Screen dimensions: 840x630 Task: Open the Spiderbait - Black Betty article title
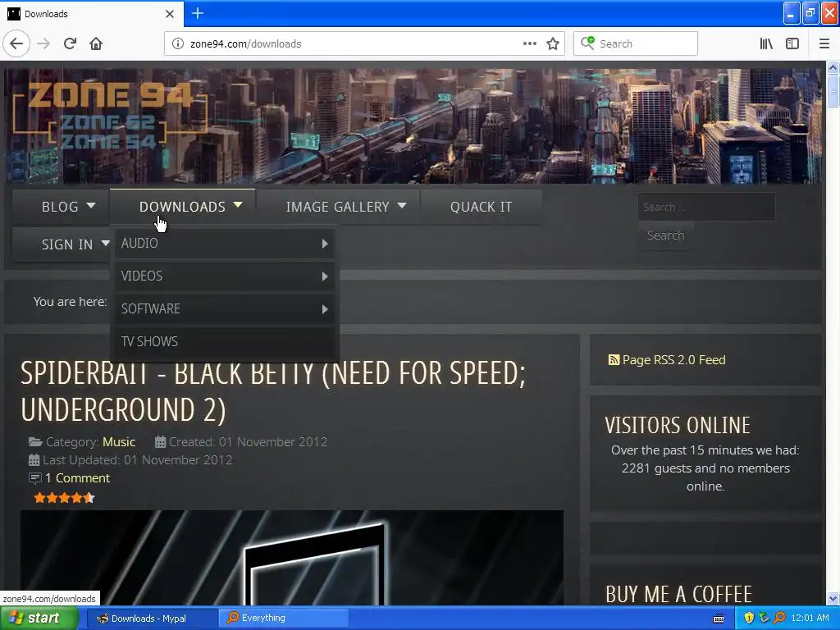[x=273, y=391]
